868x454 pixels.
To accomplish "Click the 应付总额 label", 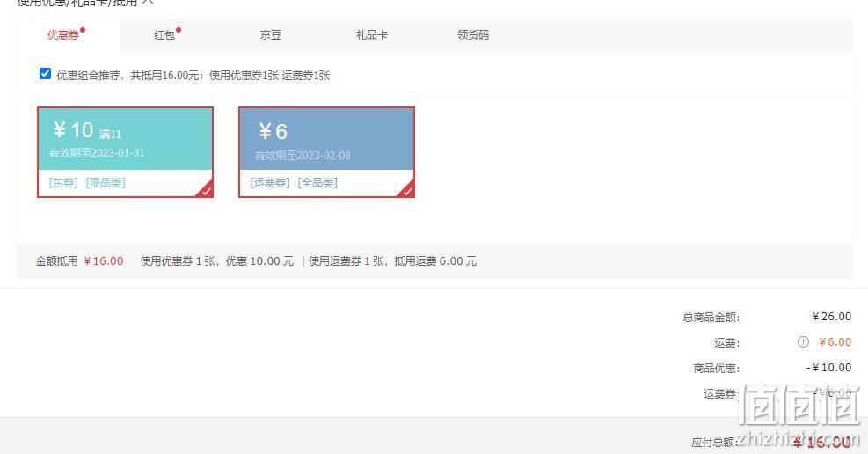I will [715, 443].
